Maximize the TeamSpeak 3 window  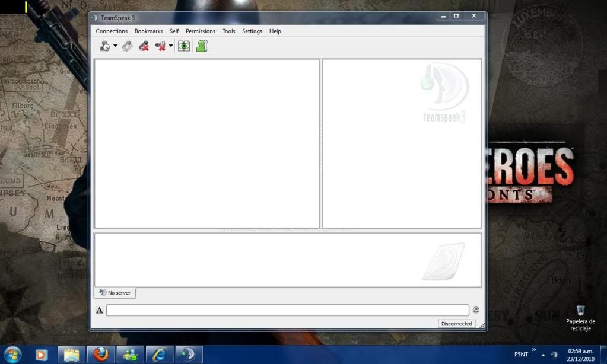(456, 16)
